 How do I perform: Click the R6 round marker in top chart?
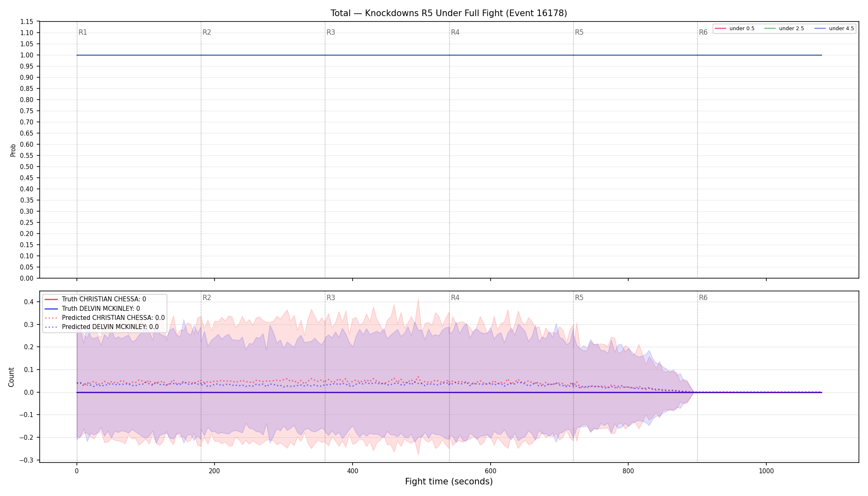coord(703,32)
